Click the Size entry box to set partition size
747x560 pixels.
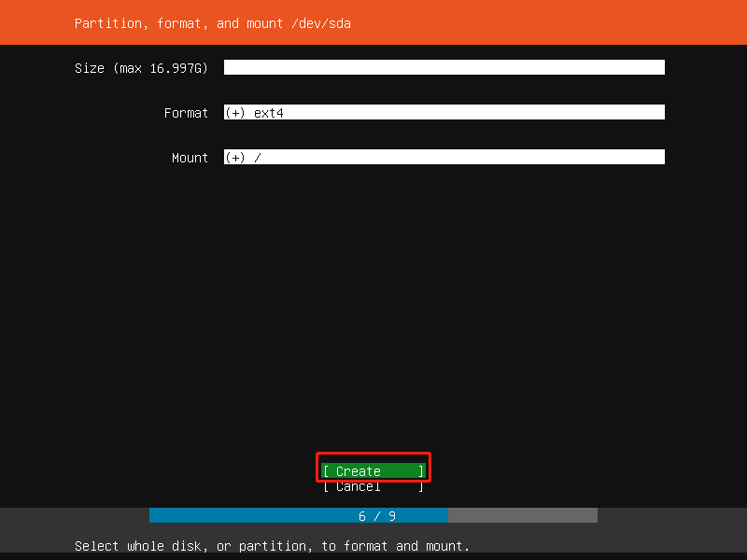(444, 66)
